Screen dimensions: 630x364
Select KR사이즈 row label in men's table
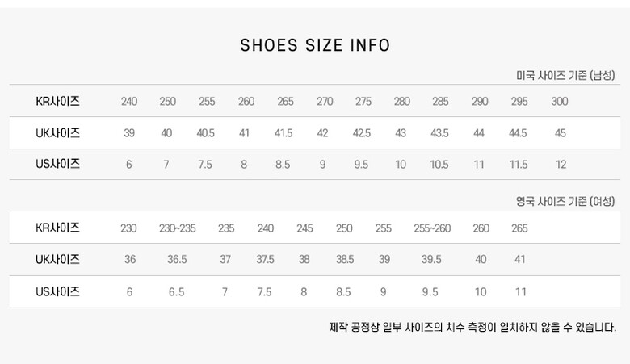(58, 102)
